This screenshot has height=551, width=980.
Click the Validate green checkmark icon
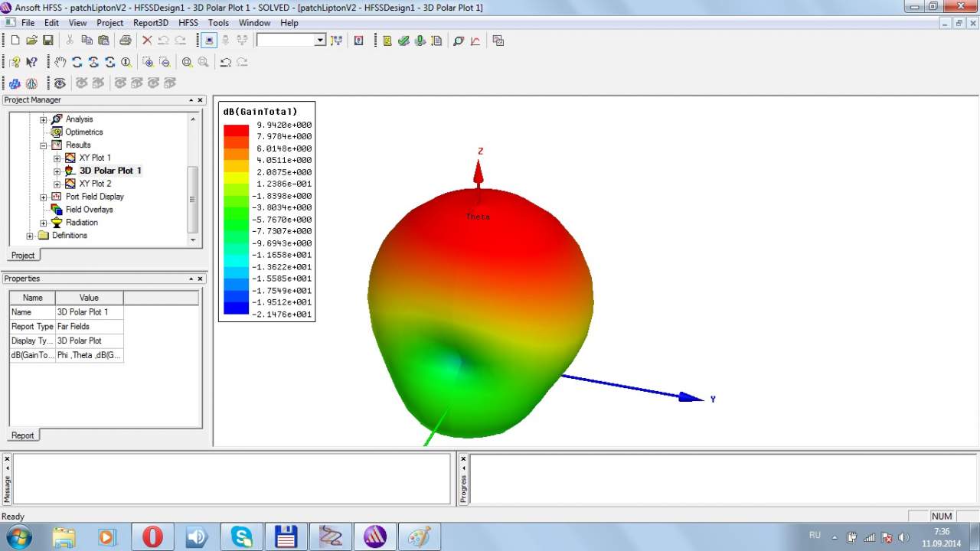point(403,41)
